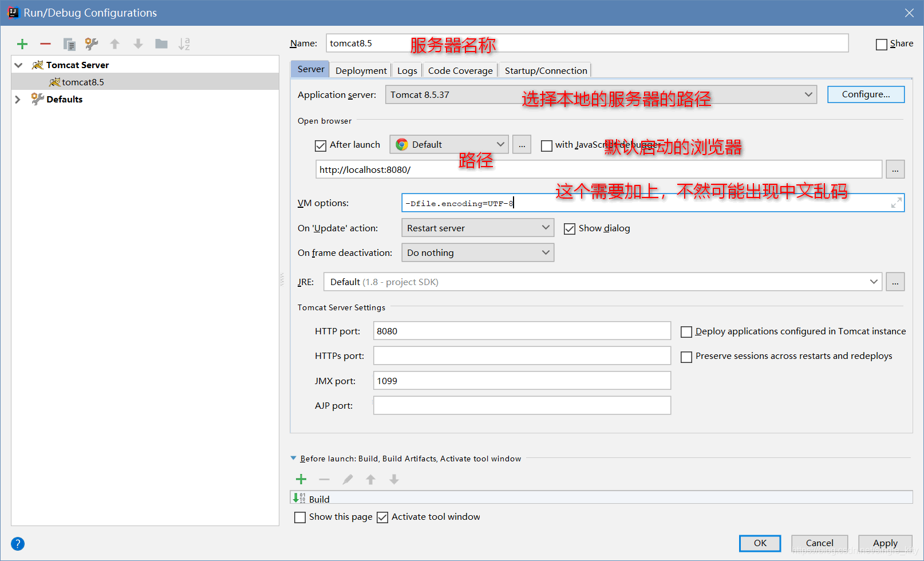Move configuration down arrow in left toolbar
This screenshot has height=561, width=924.
(x=138, y=44)
